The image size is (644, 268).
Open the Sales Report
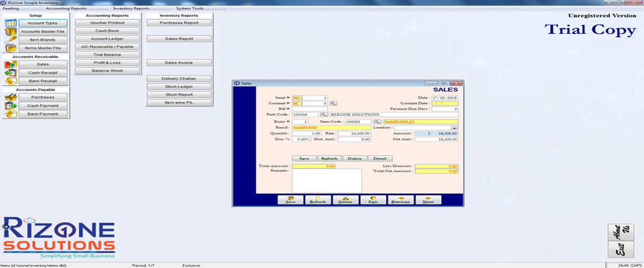coord(179,39)
